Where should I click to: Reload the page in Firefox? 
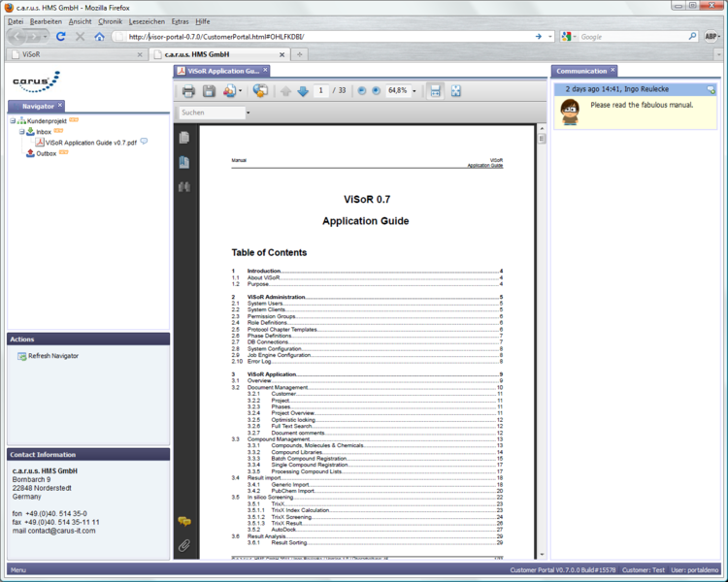[61, 36]
